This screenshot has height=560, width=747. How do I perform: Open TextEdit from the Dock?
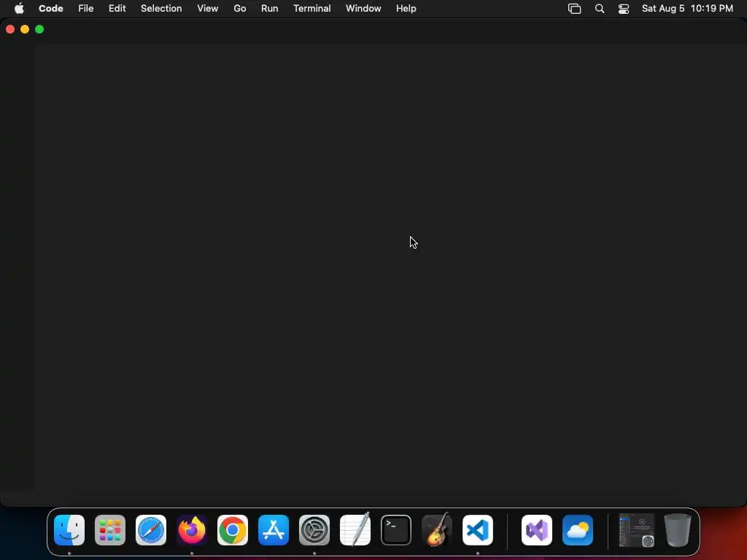pyautogui.click(x=355, y=530)
